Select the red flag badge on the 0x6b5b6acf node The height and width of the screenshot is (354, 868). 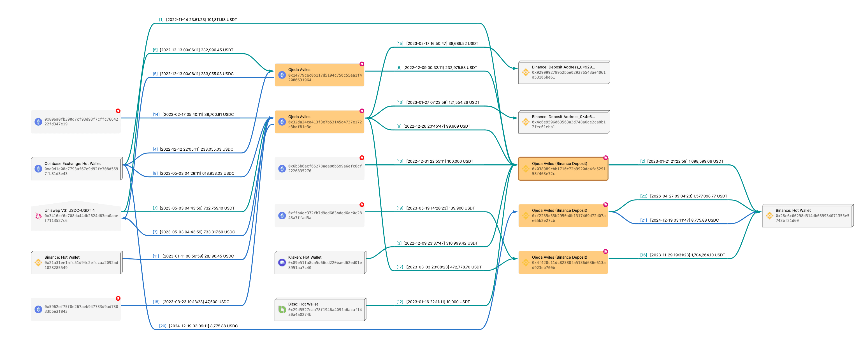(x=362, y=158)
